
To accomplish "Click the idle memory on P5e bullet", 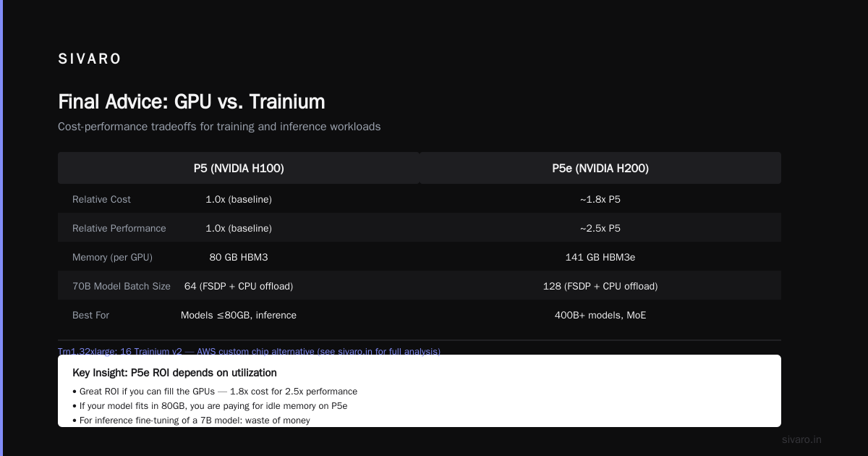I will click(210, 405).
